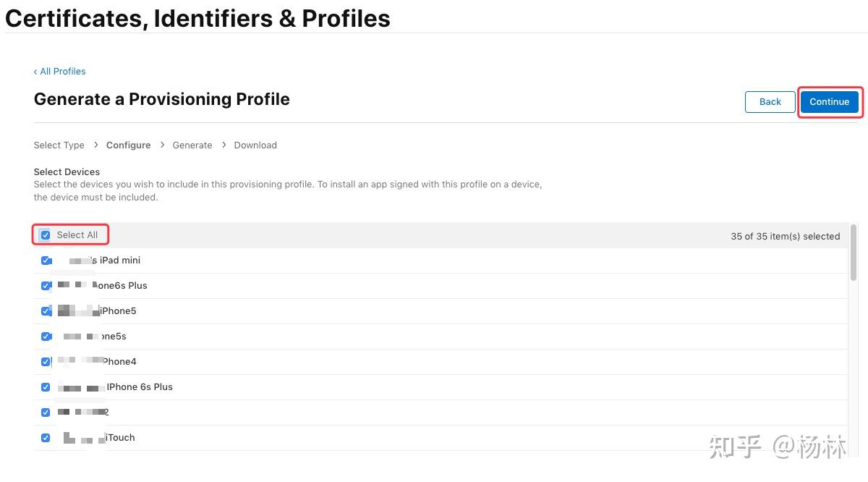
Task: Uncheck the first 6s Plus device checkbox
Action: [x=46, y=286]
